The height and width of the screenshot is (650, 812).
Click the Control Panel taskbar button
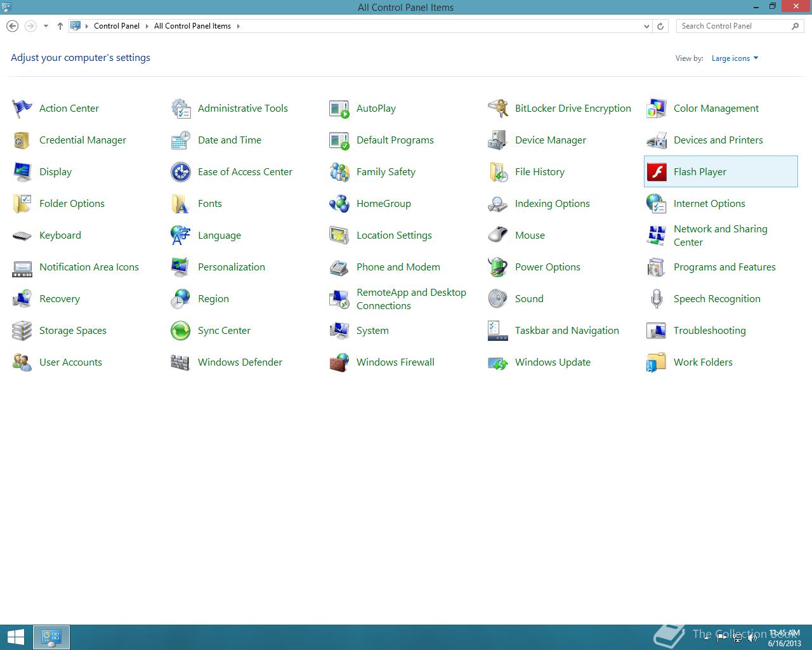(x=51, y=637)
